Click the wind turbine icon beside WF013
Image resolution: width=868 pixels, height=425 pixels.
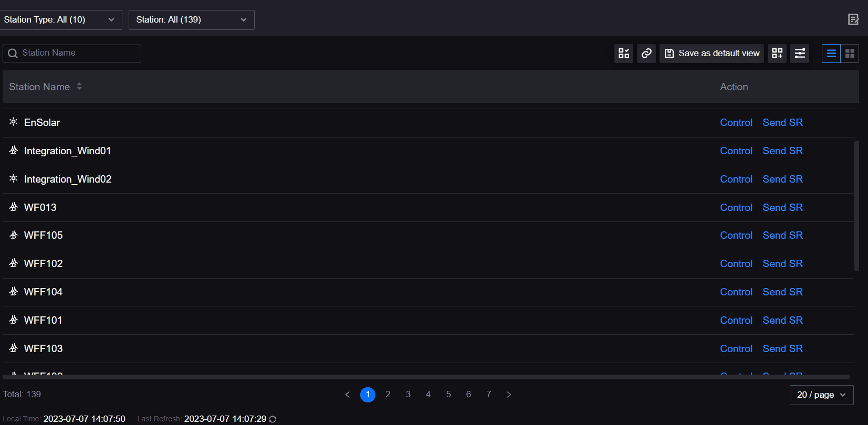(14, 207)
